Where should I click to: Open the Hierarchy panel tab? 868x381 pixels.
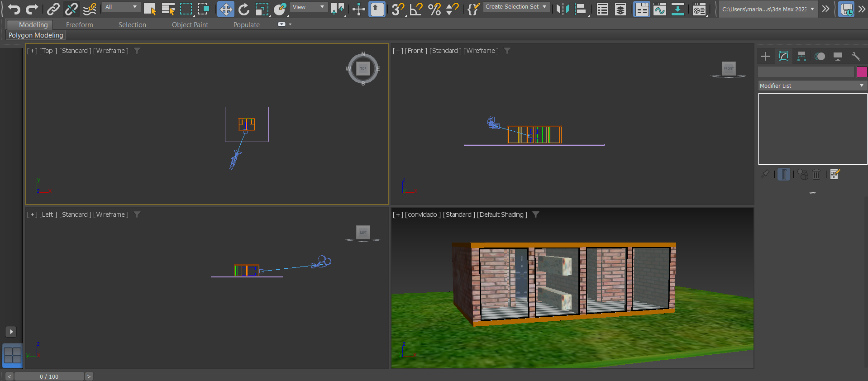click(801, 57)
